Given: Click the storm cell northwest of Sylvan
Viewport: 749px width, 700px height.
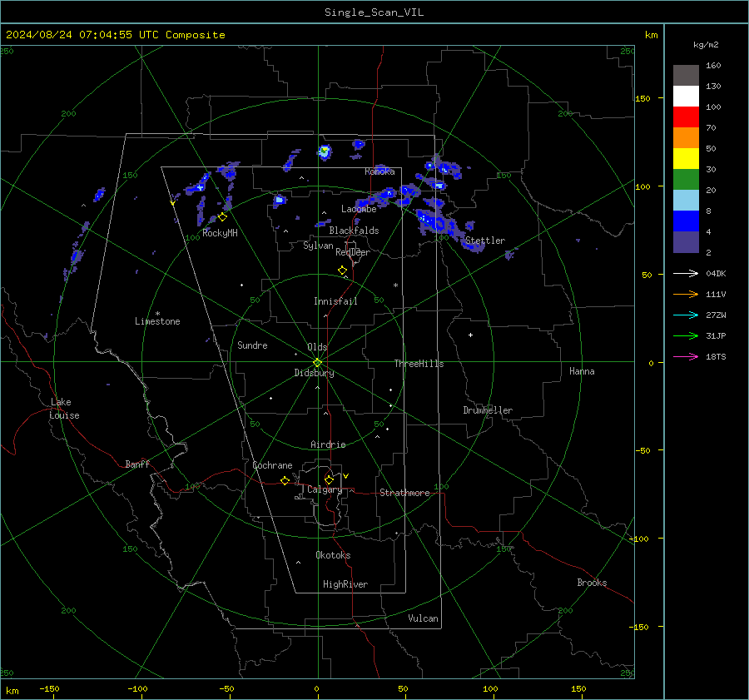Looking at the screenshot, I should pos(279,200).
